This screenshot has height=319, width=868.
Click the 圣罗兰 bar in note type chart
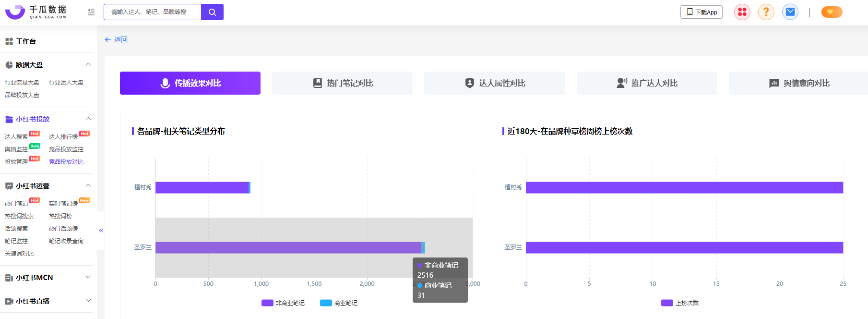[x=290, y=247]
